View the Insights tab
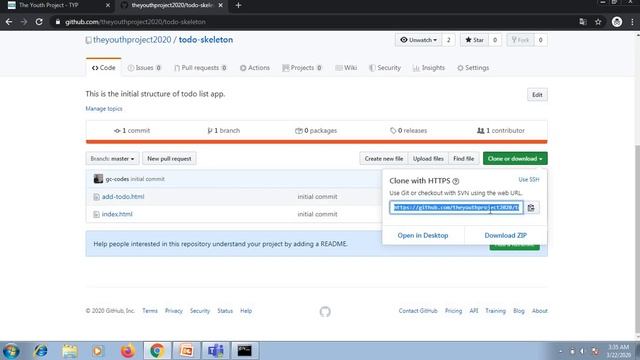 click(x=429, y=68)
